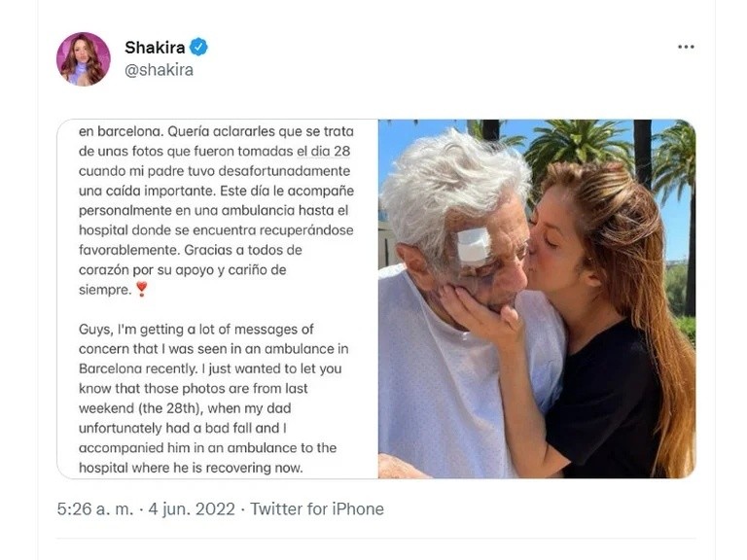The width and height of the screenshot is (747, 560).
Task: Open photo of Shakira kissing her father
Action: point(536,298)
